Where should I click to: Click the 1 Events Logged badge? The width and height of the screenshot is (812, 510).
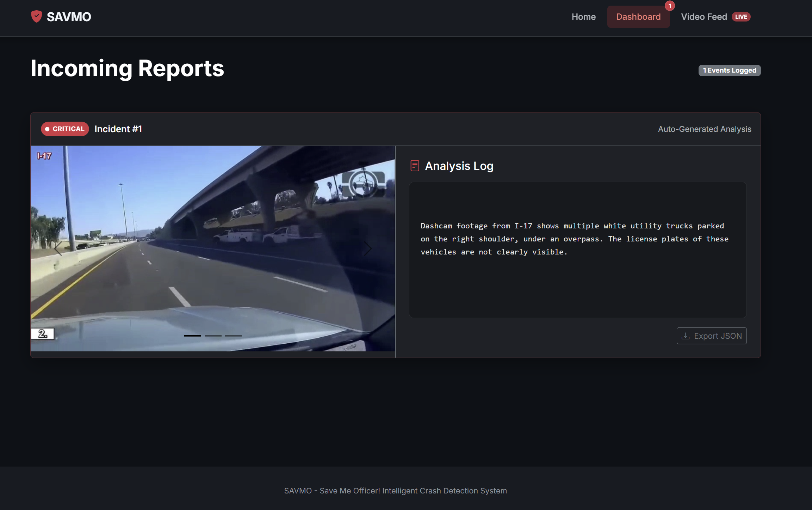pyautogui.click(x=729, y=70)
